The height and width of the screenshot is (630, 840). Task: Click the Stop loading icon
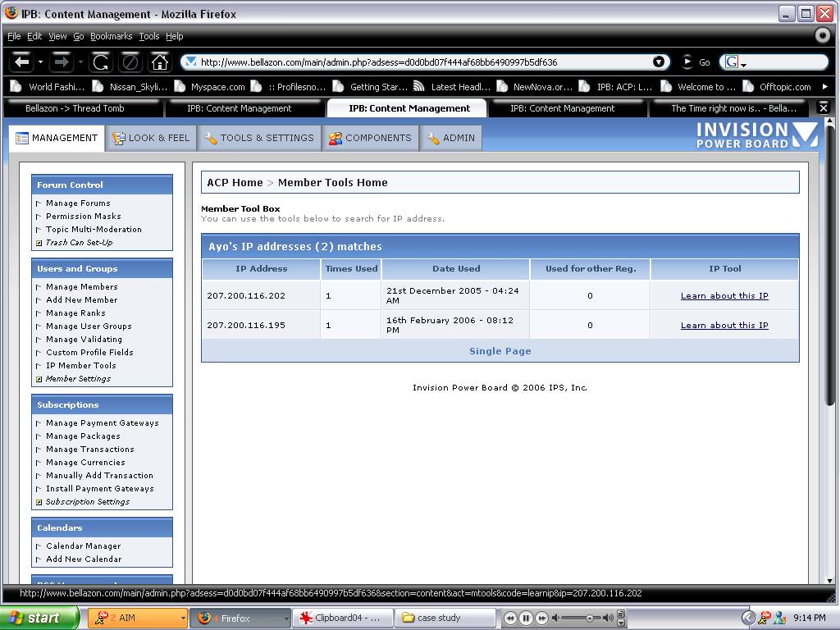(x=130, y=62)
